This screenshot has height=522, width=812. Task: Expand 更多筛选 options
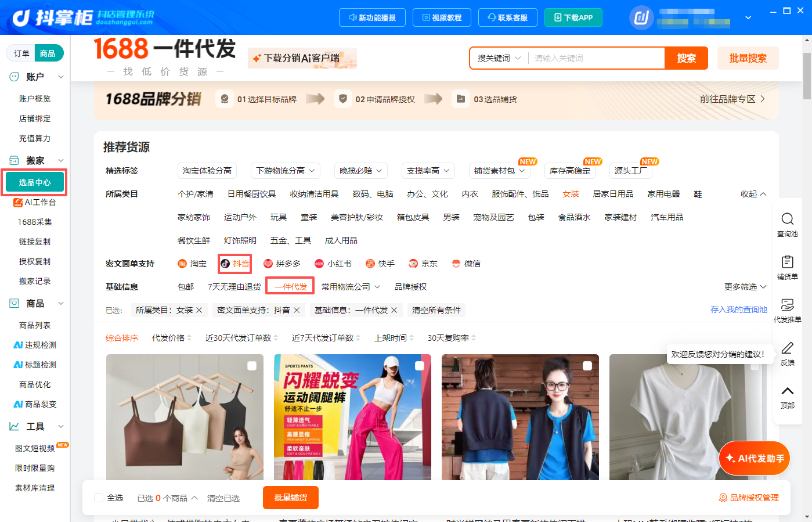745,287
